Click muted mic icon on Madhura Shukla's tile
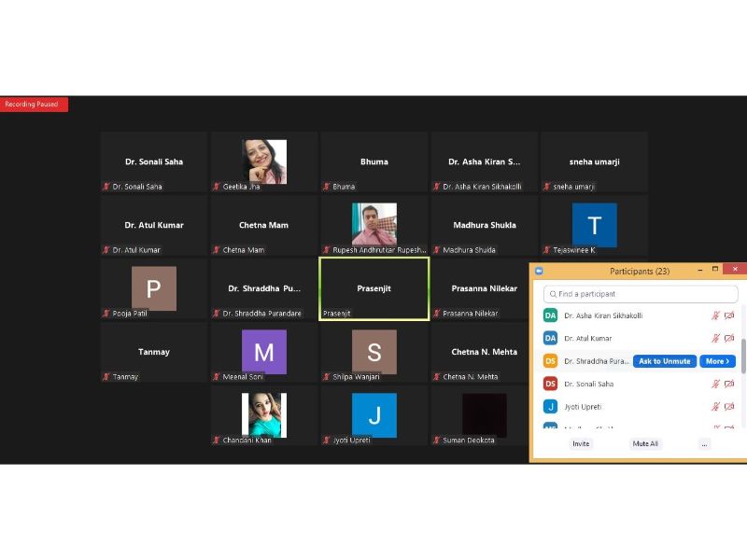Viewport: 747px width, 560px height. point(436,250)
